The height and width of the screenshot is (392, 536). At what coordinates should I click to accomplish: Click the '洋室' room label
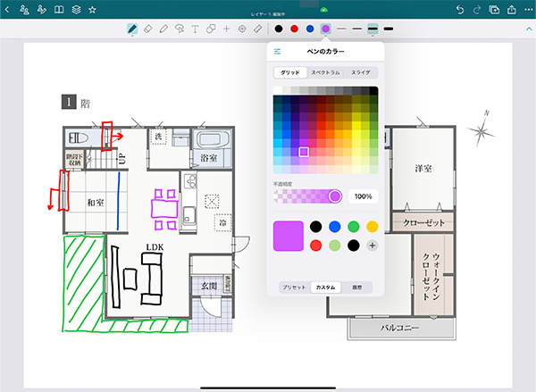[x=423, y=169]
